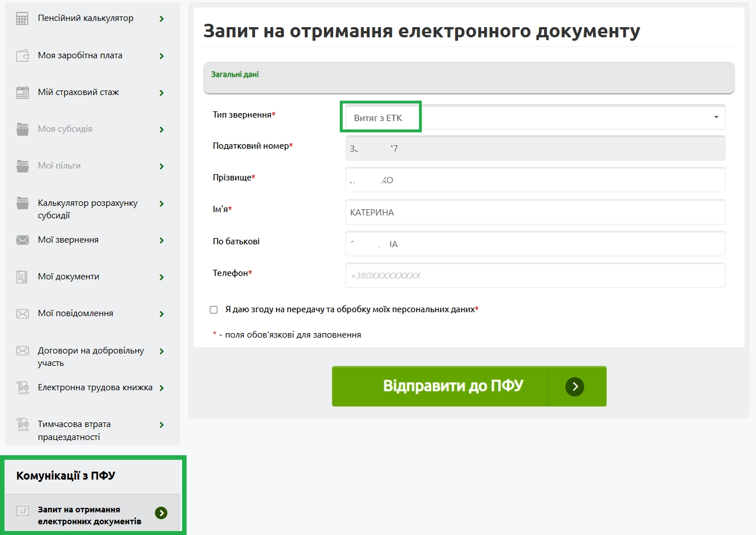Expand Моя субсидія with its chevron

pos(162,130)
